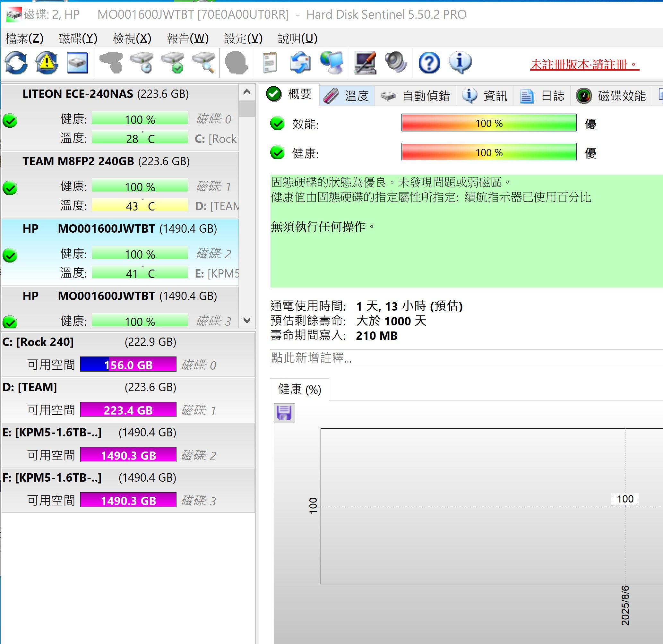Select the TEAM M8FP2 240GB disk entry
Image resolution: width=663 pixels, height=644 pixels.
click(x=120, y=185)
